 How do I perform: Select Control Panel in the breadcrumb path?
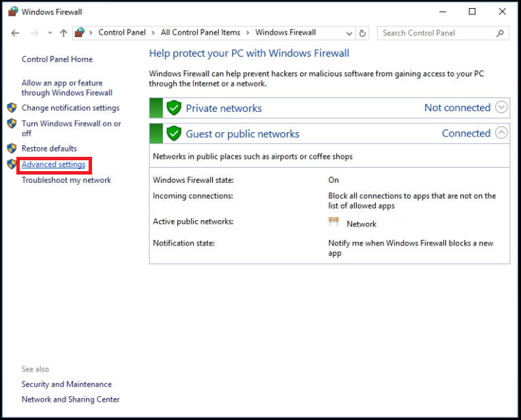point(121,33)
